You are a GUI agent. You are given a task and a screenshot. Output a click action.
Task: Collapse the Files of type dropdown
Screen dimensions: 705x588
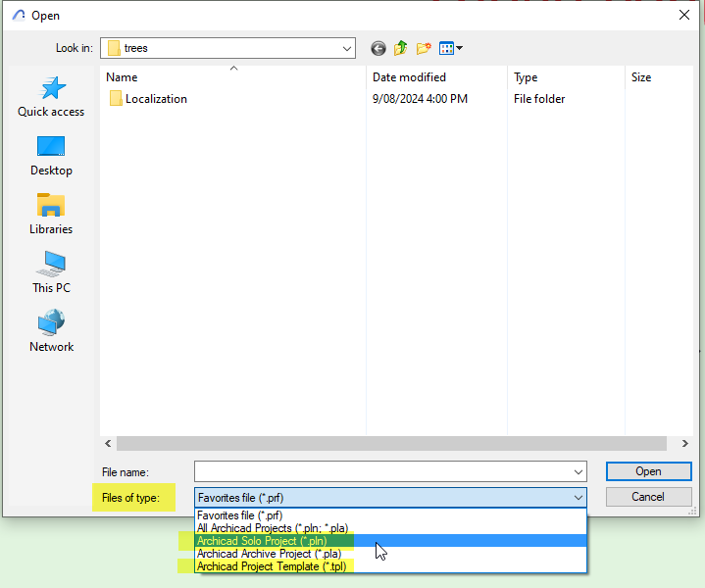click(579, 498)
